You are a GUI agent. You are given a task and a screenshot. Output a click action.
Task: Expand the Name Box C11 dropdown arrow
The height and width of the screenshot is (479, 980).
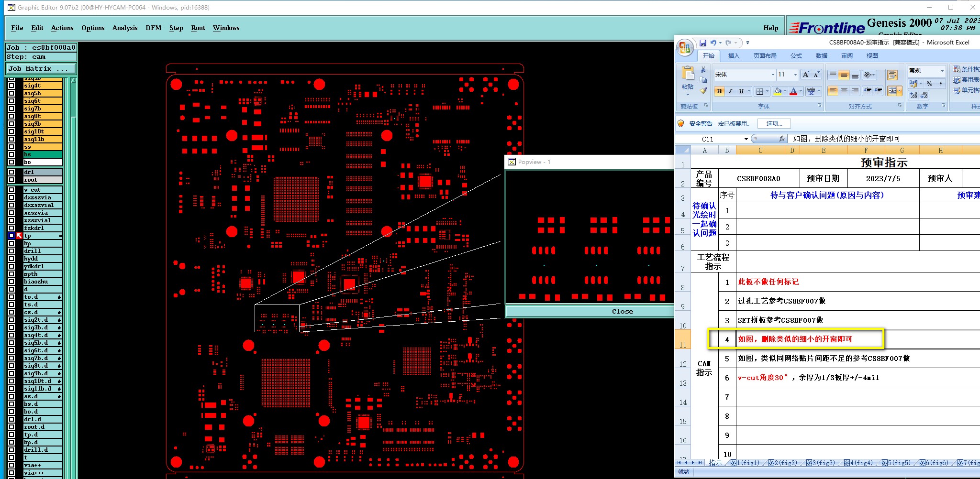pos(746,139)
